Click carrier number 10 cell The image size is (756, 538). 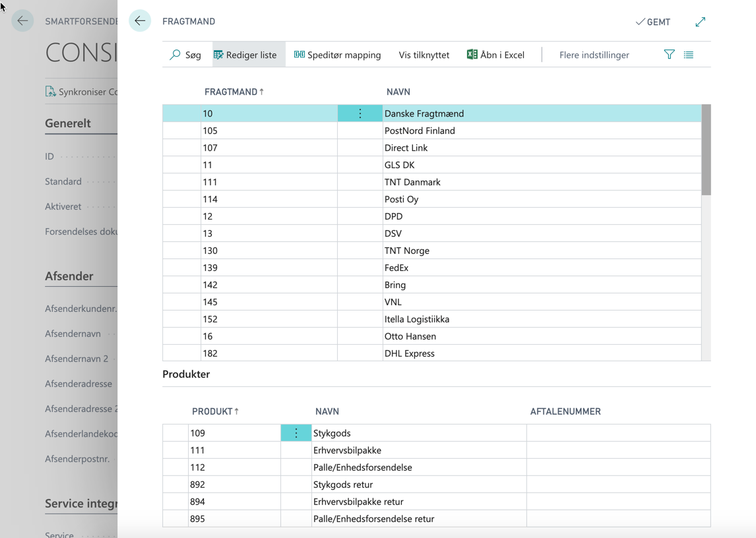[269, 113]
